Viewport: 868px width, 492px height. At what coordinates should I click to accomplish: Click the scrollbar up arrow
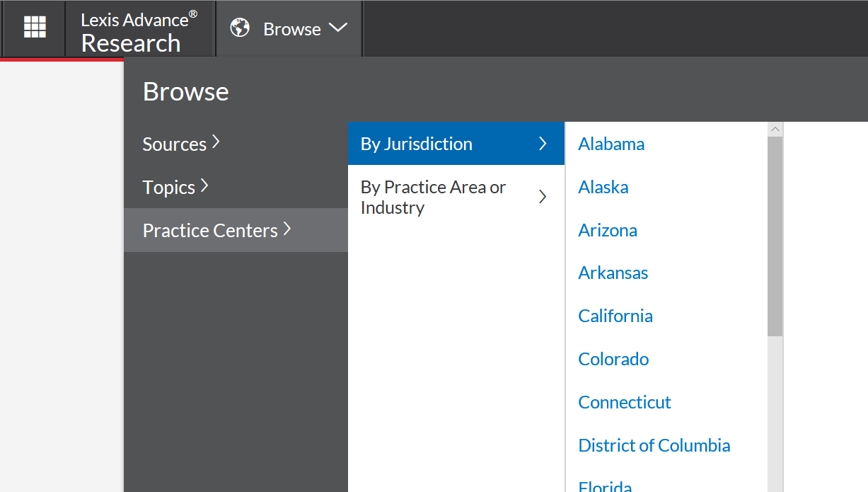pos(775,130)
